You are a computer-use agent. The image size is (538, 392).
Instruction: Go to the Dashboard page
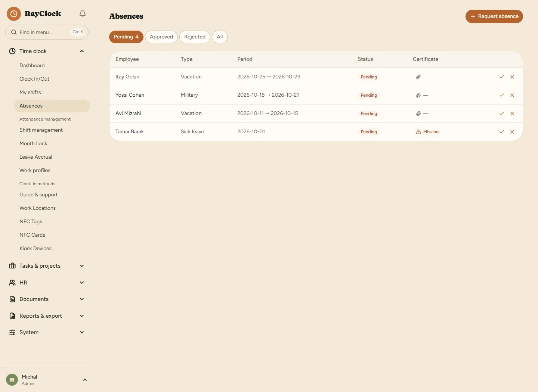tap(52, 65)
